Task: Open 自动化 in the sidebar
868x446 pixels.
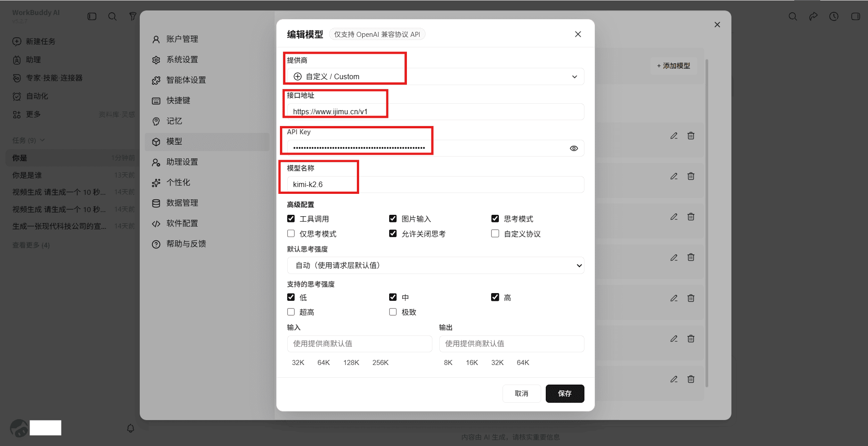Action: 30,96
